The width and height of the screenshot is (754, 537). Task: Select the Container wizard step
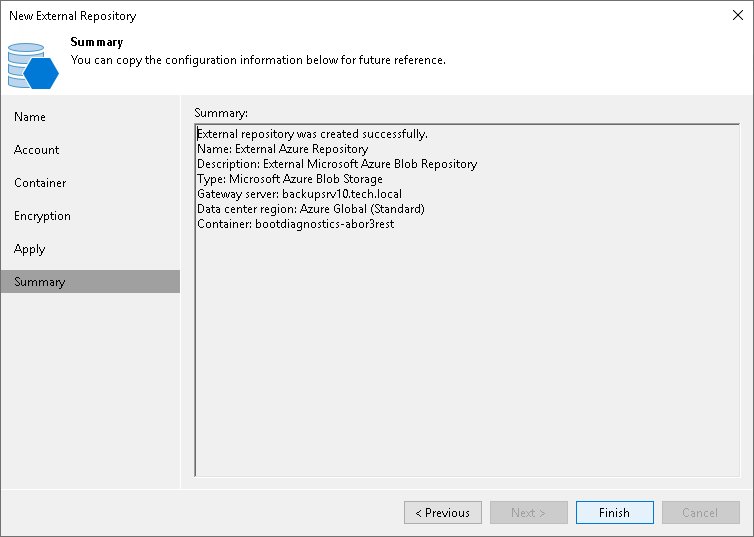coord(40,183)
